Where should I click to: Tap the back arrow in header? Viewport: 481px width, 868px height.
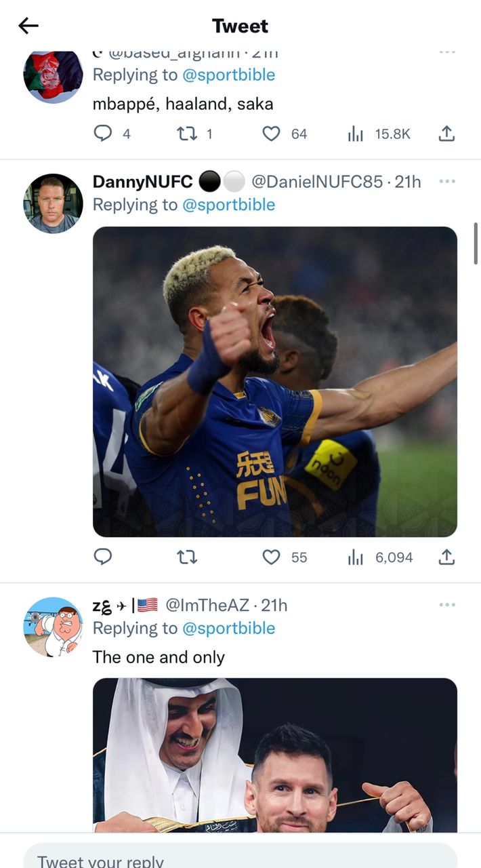[28, 26]
